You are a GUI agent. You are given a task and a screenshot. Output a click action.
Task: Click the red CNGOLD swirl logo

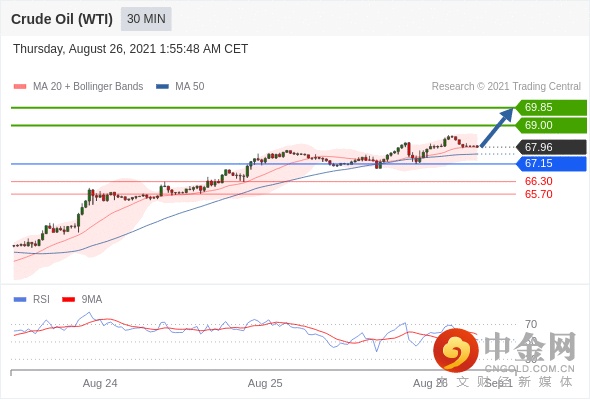click(456, 350)
